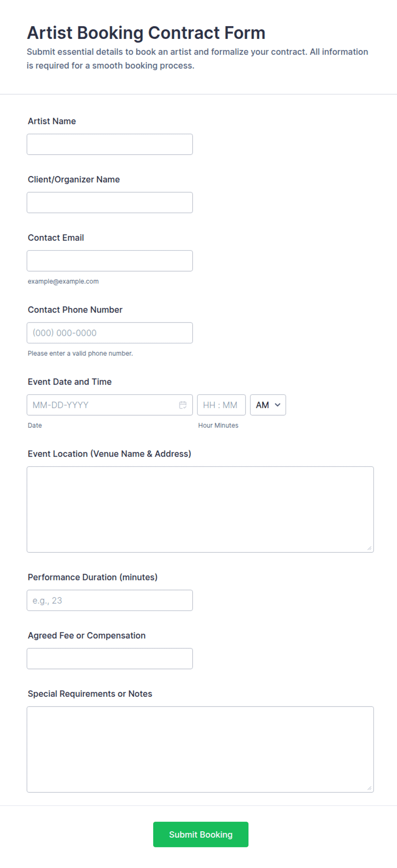Viewport: 397px width, 868px height.
Task: Select the HH : MM time field
Action: [x=221, y=405]
